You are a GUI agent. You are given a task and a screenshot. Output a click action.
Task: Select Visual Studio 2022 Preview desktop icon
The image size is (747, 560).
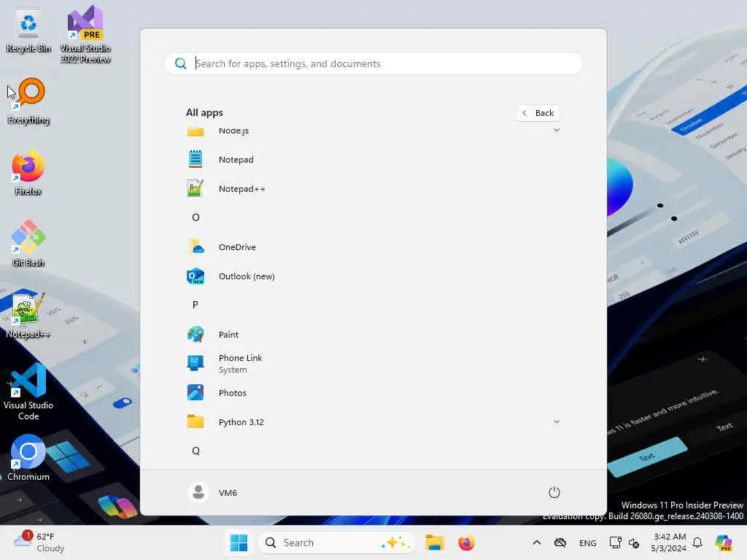(85, 35)
